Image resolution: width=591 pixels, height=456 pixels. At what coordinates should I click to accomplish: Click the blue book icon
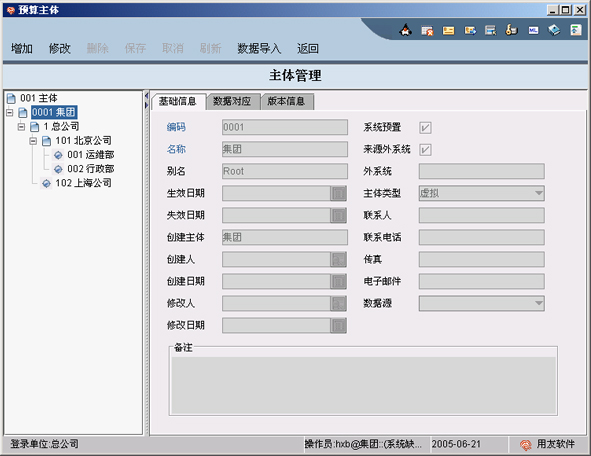(554, 30)
